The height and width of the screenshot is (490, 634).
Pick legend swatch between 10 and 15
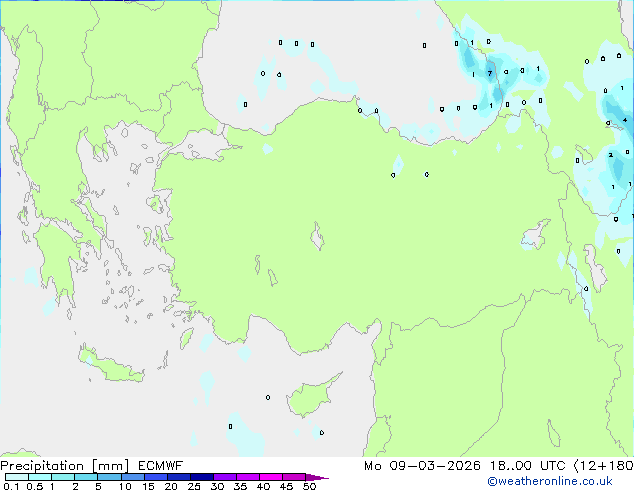coord(133,477)
